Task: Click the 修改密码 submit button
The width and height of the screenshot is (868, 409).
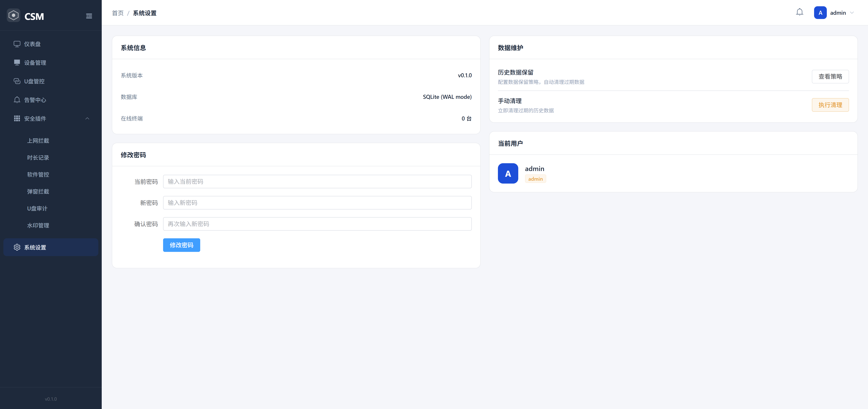Action: point(181,245)
